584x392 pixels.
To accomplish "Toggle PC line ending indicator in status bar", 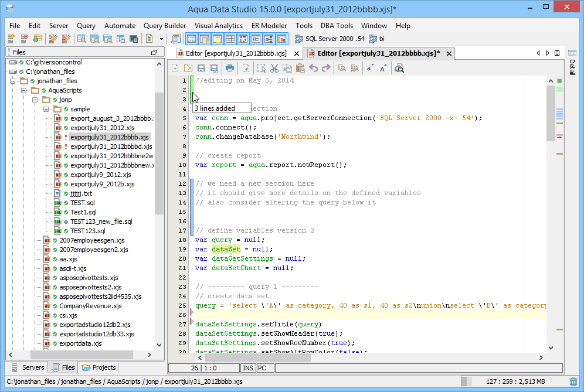I will pyautogui.click(x=265, y=368).
